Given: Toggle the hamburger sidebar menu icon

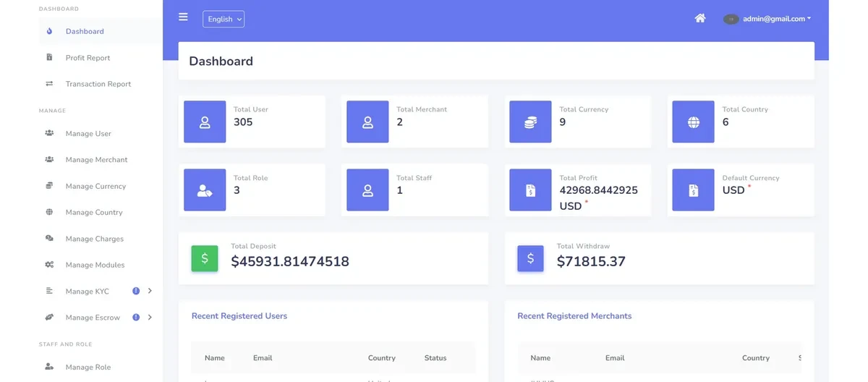Looking at the screenshot, I should (x=183, y=17).
